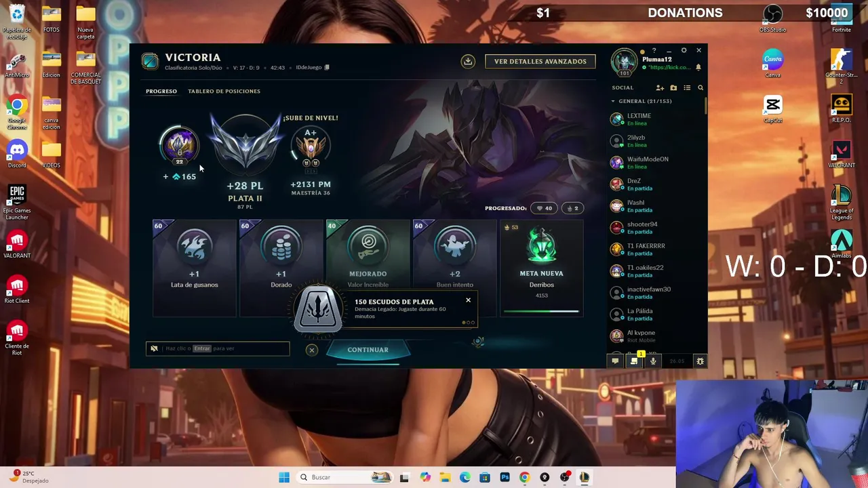Open Windows Start menu

click(284, 477)
